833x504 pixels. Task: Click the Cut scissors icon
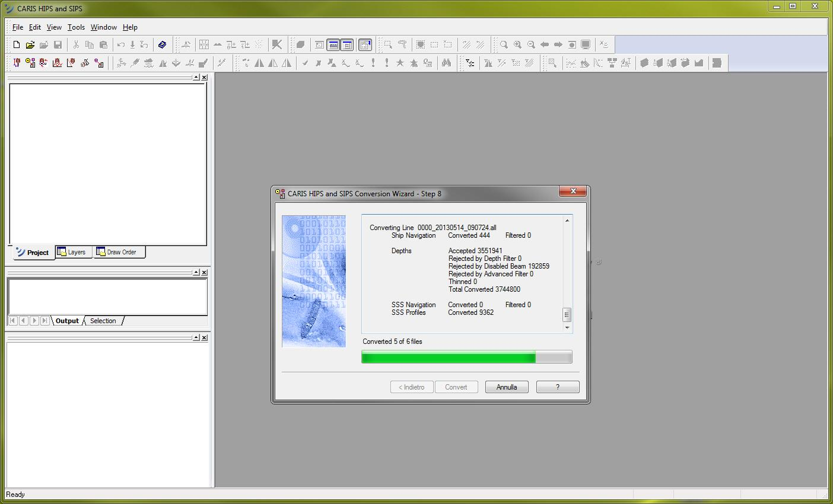[x=76, y=44]
